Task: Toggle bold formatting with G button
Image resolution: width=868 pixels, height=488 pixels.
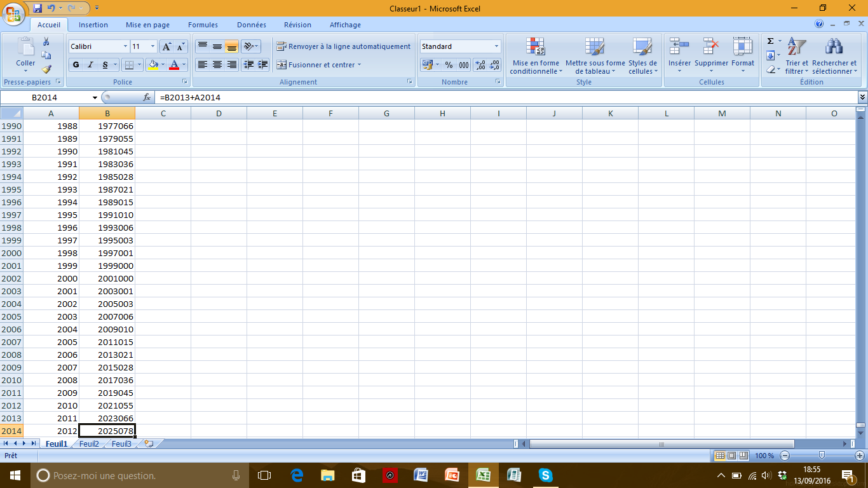Action: click(76, 65)
